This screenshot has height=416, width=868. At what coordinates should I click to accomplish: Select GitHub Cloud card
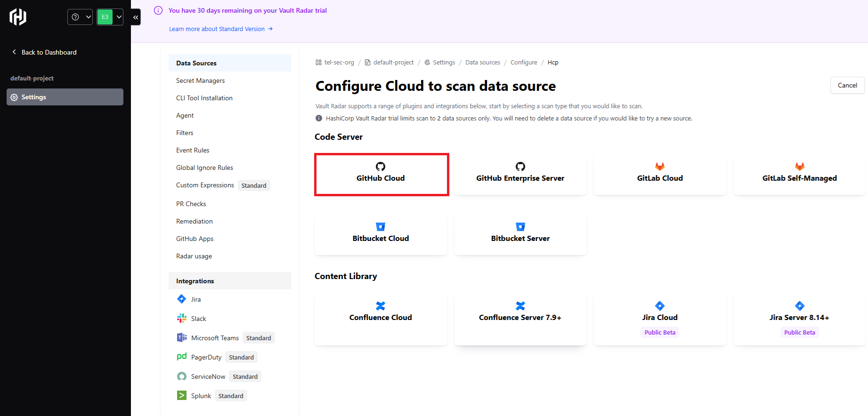(x=381, y=175)
